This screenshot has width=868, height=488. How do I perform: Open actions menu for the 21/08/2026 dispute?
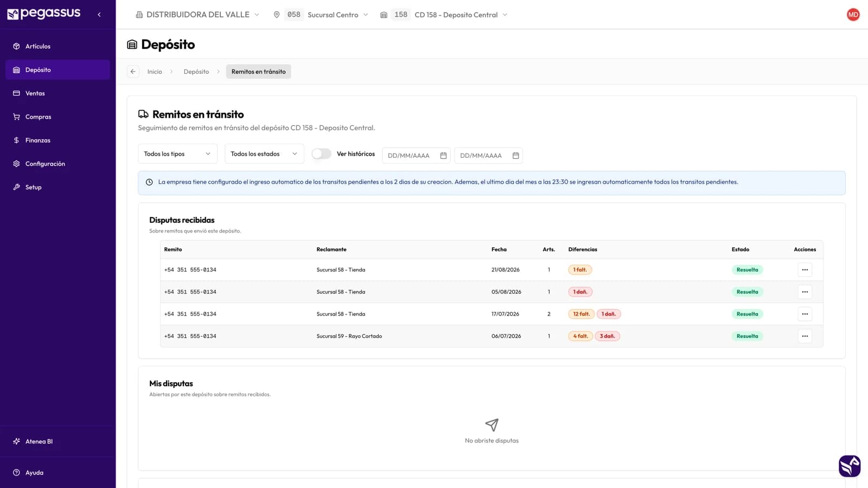click(x=805, y=269)
